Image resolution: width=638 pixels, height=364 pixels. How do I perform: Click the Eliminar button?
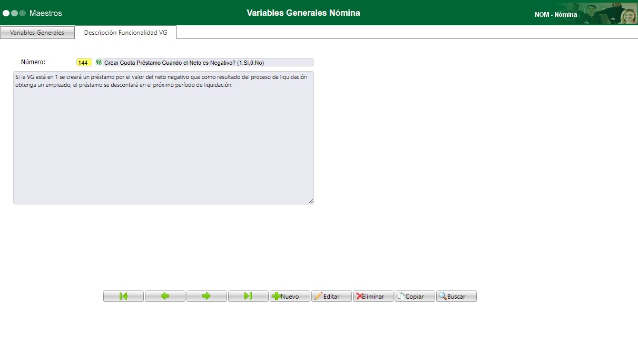[x=373, y=296]
